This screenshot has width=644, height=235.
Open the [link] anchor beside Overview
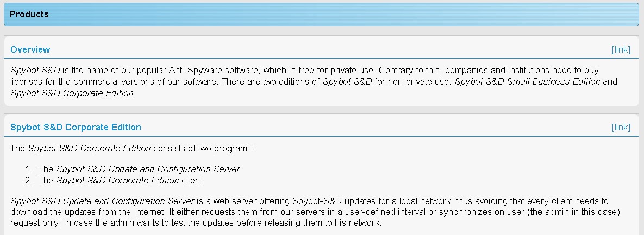621,49
